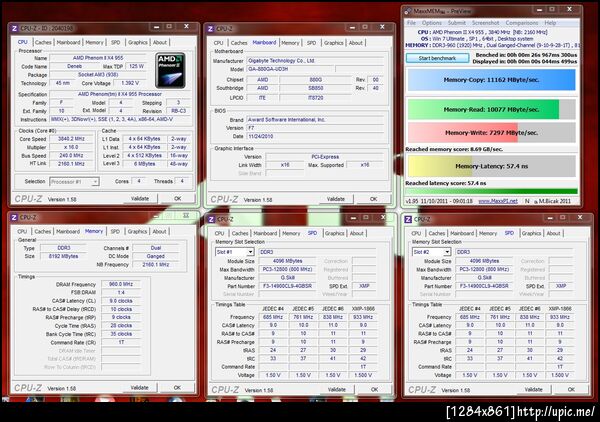Click the motherboard model GA-880GA-UD3H field
The width and height of the screenshot is (600, 422).
[x=290, y=69]
